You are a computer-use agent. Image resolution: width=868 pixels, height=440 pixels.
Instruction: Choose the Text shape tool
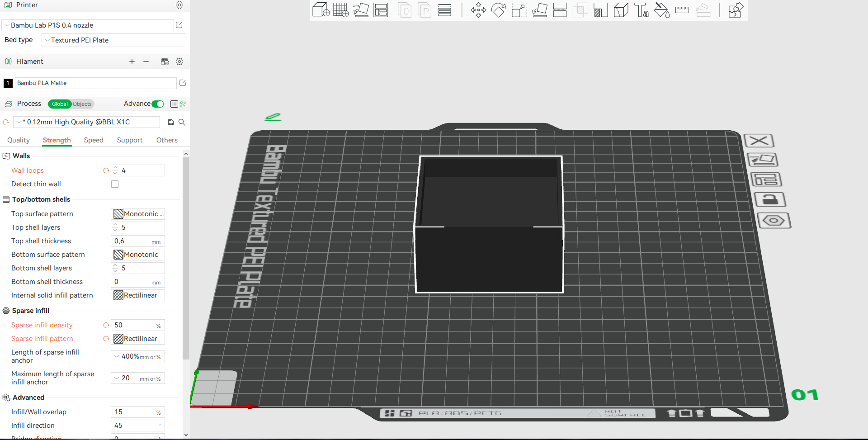click(x=642, y=10)
